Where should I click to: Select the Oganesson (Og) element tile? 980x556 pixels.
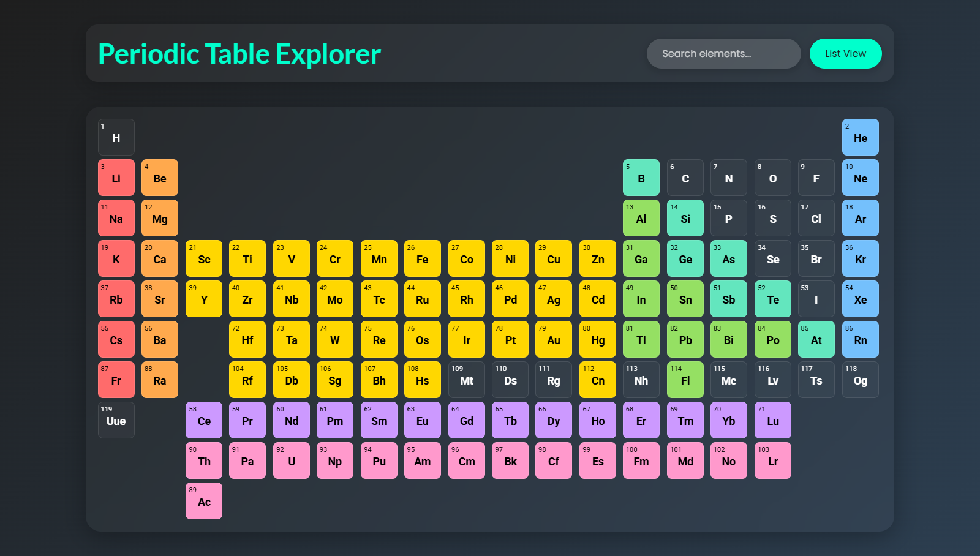coord(861,380)
